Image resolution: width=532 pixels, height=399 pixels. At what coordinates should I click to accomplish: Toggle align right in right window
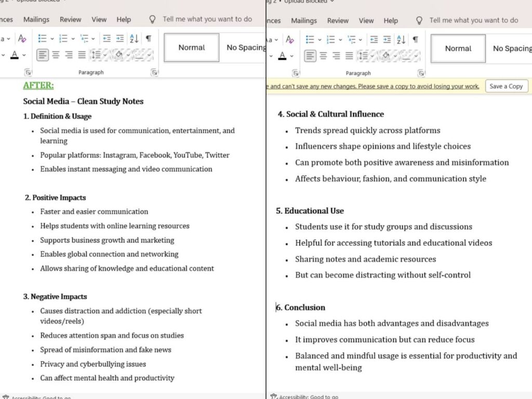click(336, 56)
